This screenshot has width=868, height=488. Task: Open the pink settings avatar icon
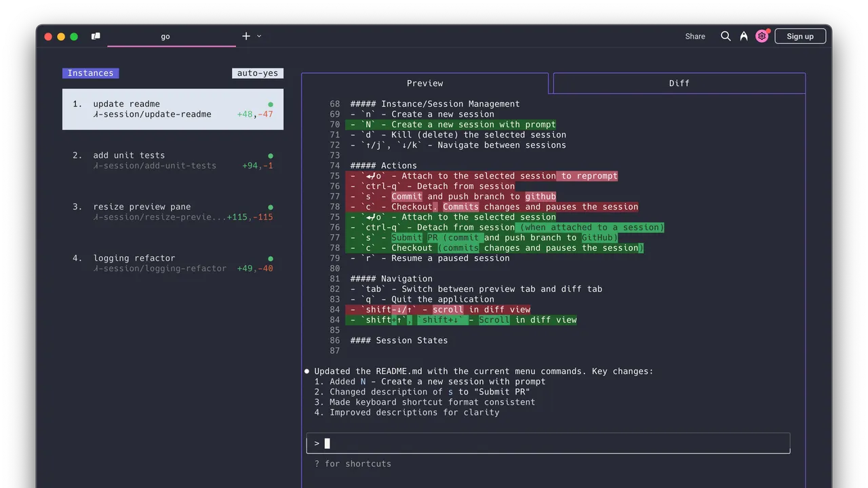point(762,36)
